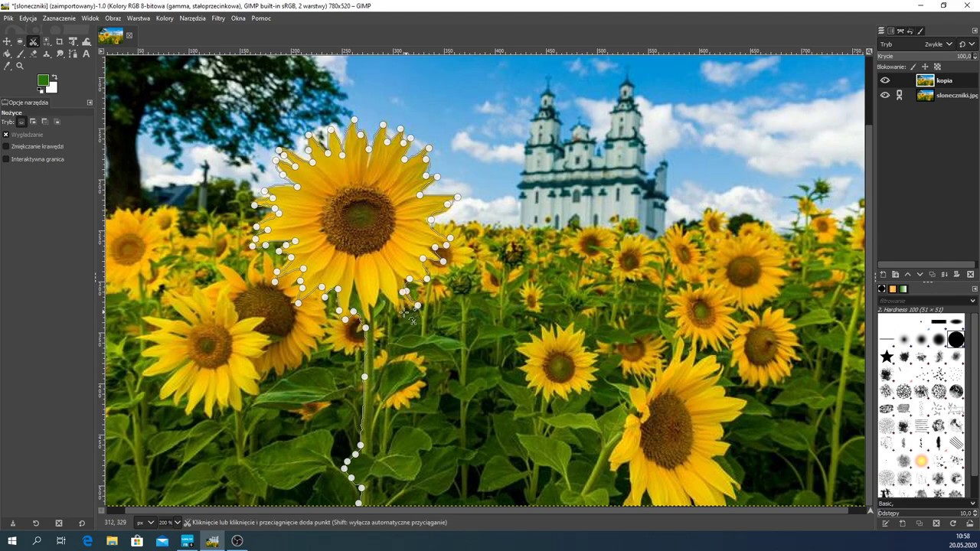Open the white background color swatch
The height and width of the screenshot is (551, 980).
coord(53,87)
